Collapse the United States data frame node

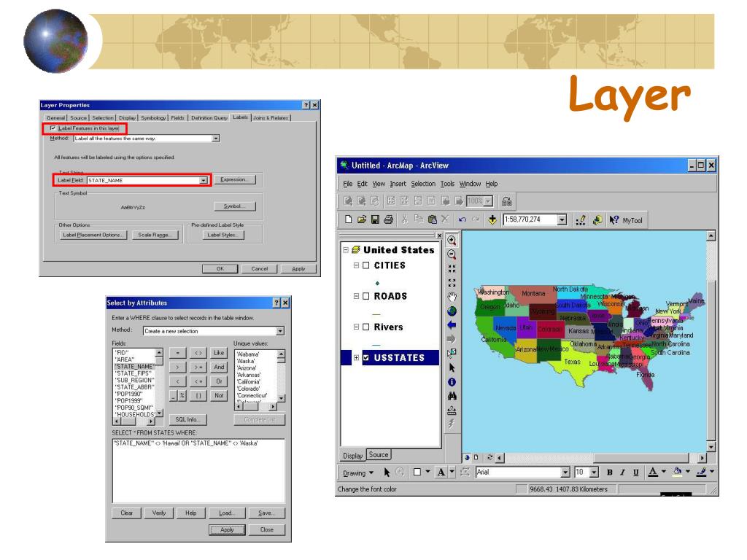(346, 250)
